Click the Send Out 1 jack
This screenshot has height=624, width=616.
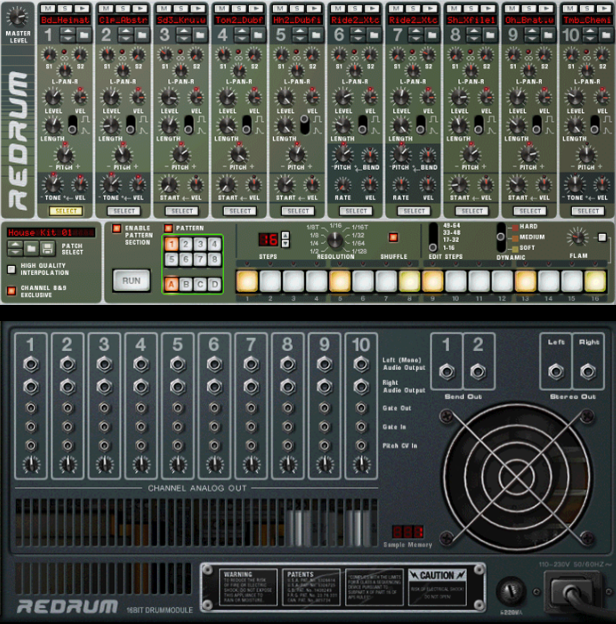(x=446, y=372)
